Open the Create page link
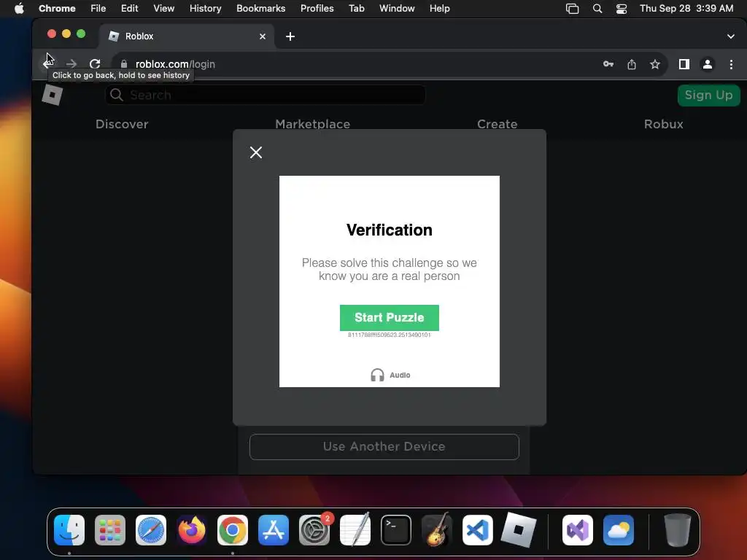Image resolution: width=747 pixels, height=560 pixels. click(x=497, y=124)
